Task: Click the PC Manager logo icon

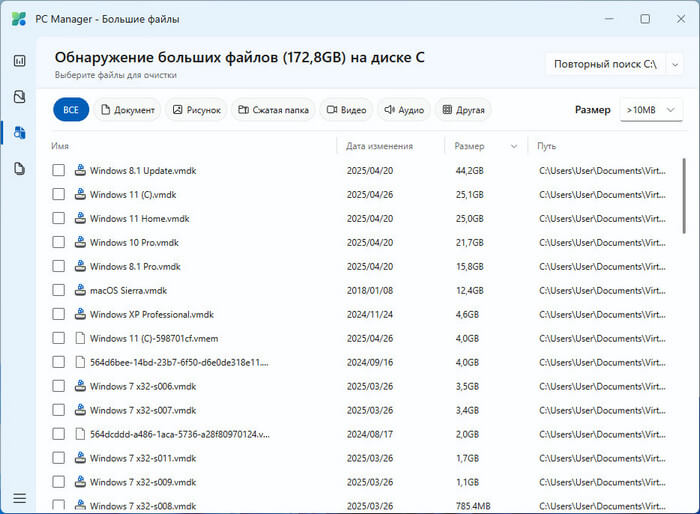Action: 19,18
